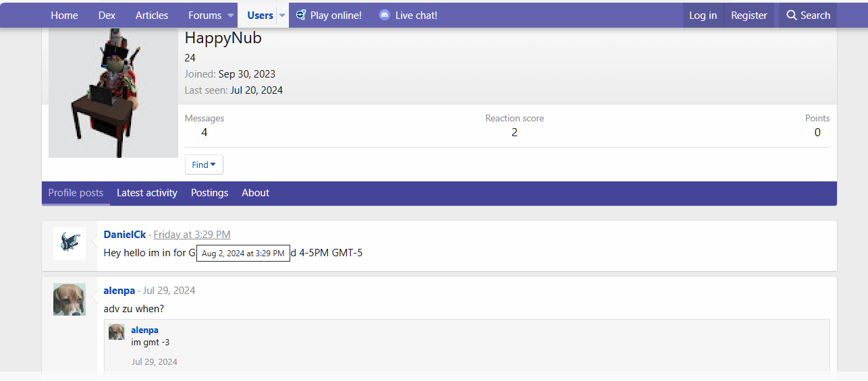Open the Forums section
Viewport: 868px width, 381px height.
(x=205, y=15)
